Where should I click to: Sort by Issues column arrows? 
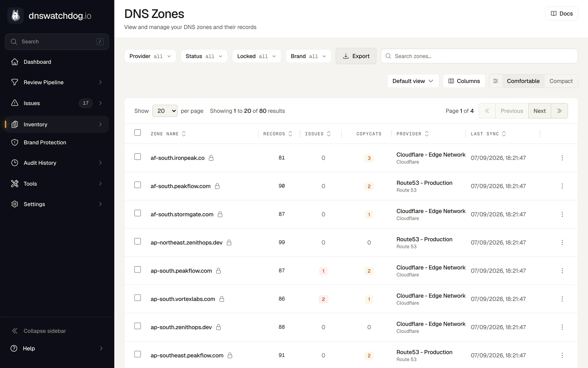pyautogui.click(x=329, y=134)
